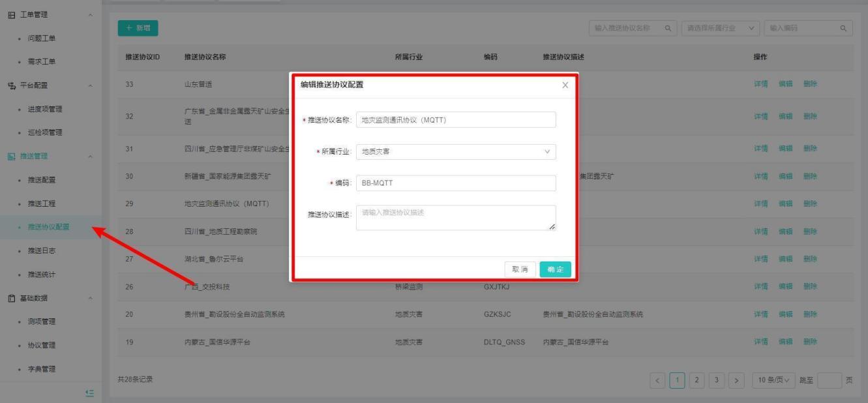Collapse the 工单管理 sidebar group
Viewport: 868px width, 403px height.
click(90, 14)
